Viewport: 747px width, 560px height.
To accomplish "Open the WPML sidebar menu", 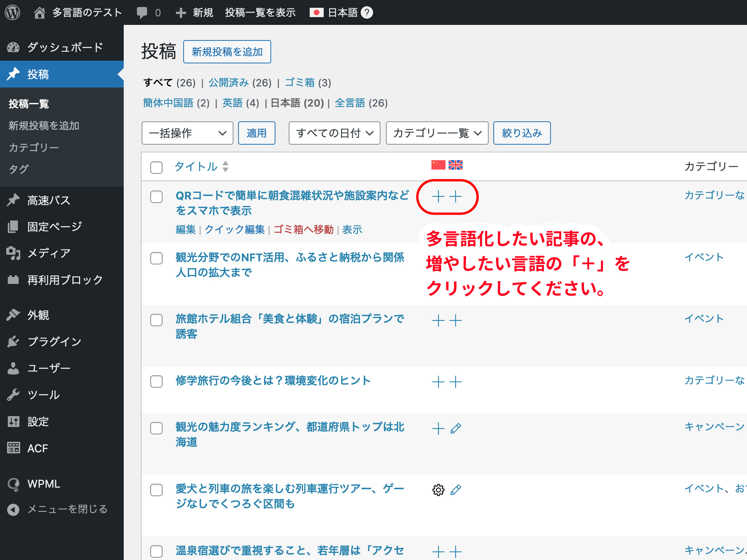I will coord(44,484).
